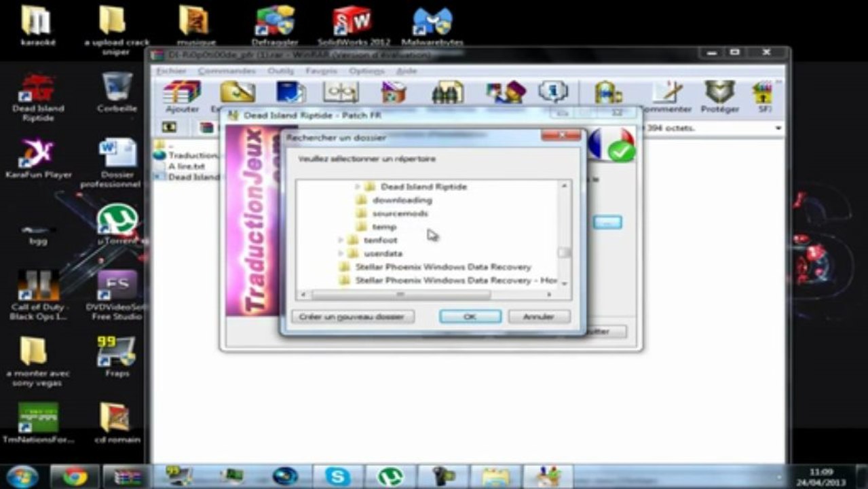Image resolution: width=868 pixels, height=489 pixels.
Task: Select the userdata folder in tree
Action: 383,253
